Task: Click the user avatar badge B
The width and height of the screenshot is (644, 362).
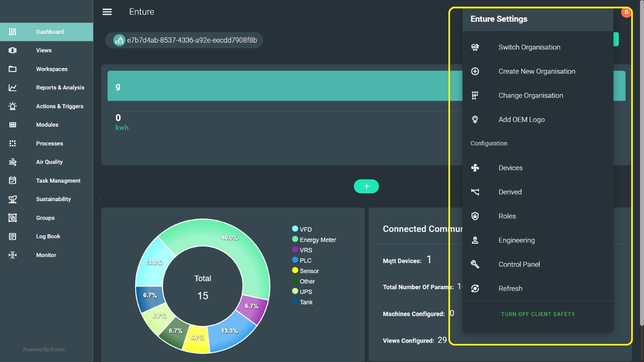Action: click(x=626, y=12)
